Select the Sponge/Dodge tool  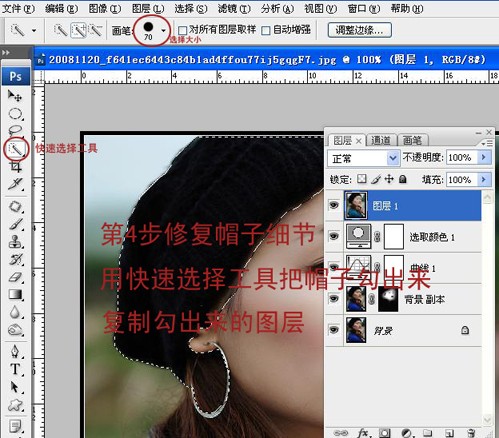pos(15,330)
